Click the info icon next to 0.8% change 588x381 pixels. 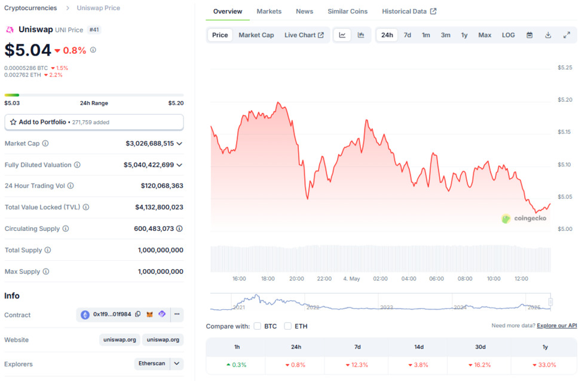click(x=93, y=50)
